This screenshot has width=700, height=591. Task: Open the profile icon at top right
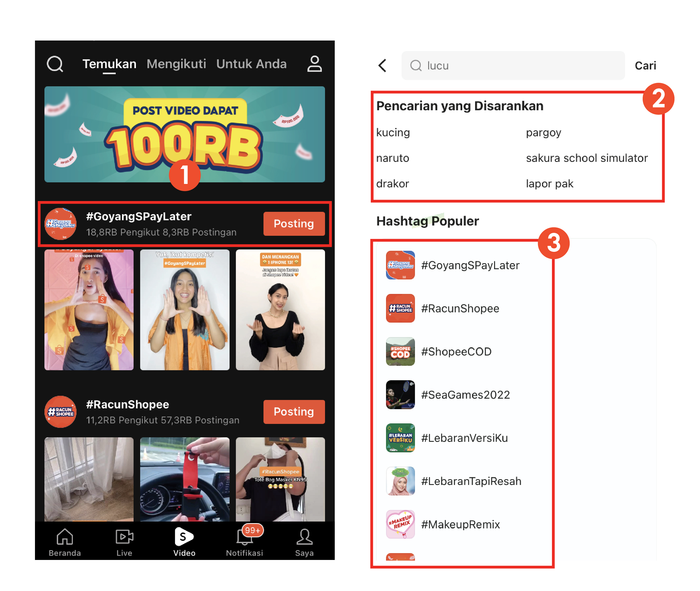[314, 64]
